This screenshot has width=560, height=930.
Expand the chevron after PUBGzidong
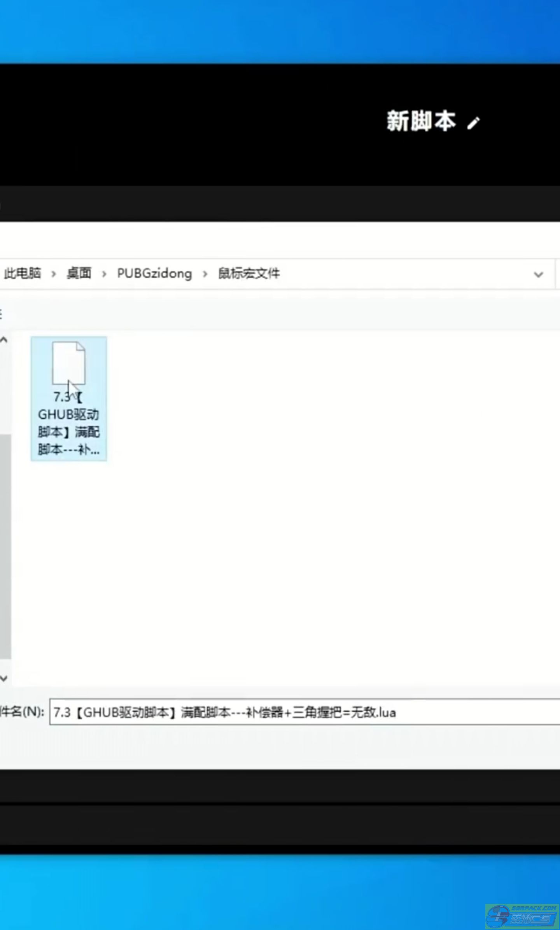pos(205,274)
